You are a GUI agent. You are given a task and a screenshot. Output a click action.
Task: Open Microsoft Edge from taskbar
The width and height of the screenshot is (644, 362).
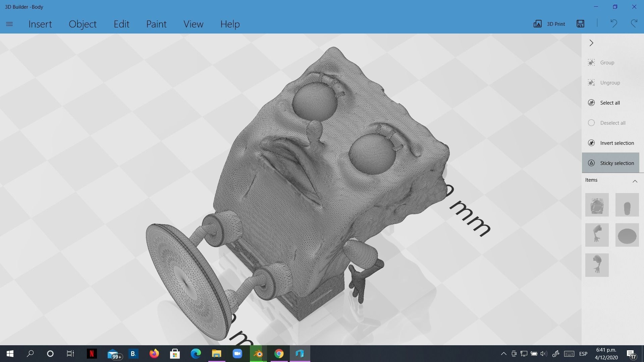click(196, 354)
